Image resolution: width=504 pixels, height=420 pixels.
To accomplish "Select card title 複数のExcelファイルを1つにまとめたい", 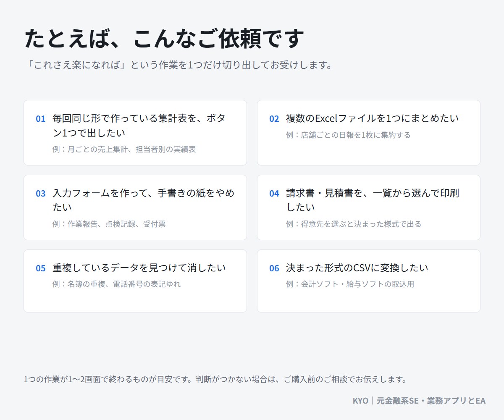I will coord(373,118).
